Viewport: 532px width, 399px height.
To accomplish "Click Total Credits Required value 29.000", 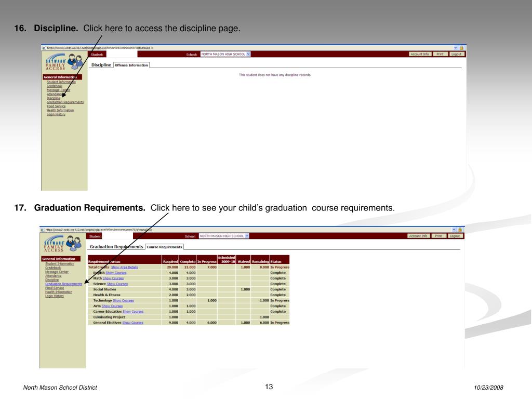I will [x=172, y=268].
